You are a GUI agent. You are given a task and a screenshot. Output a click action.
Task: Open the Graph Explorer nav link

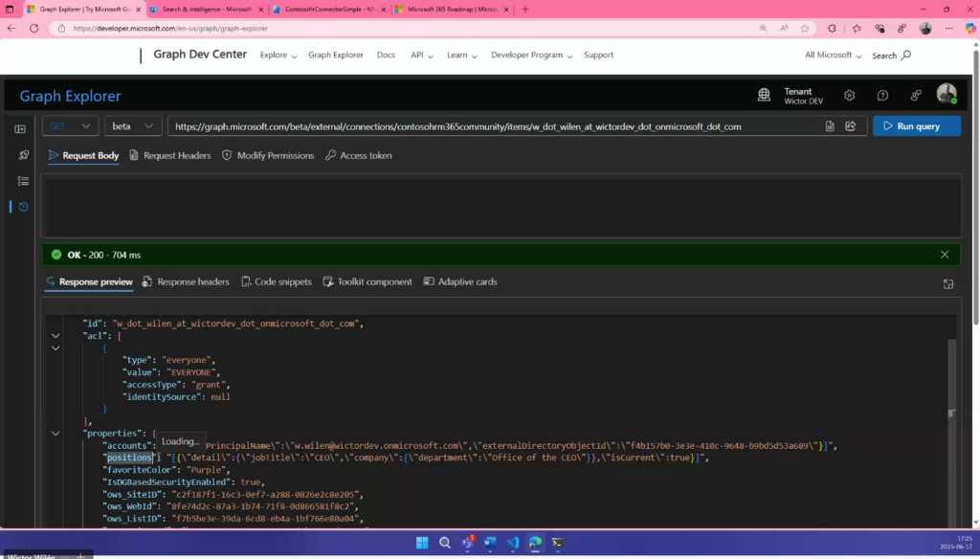(336, 55)
